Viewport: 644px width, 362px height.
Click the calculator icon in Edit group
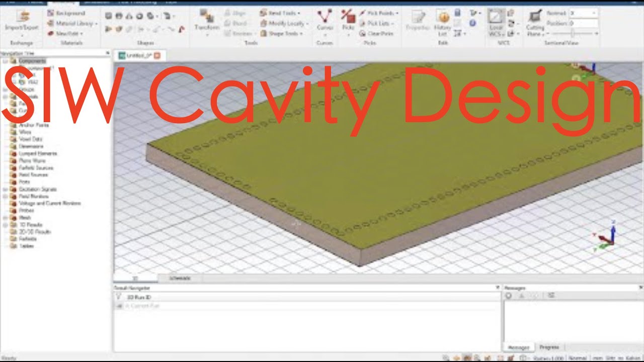point(458,13)
